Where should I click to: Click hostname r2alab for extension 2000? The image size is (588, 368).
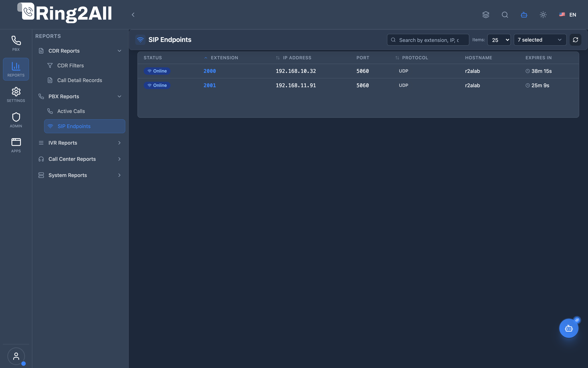tap(472, 71)
